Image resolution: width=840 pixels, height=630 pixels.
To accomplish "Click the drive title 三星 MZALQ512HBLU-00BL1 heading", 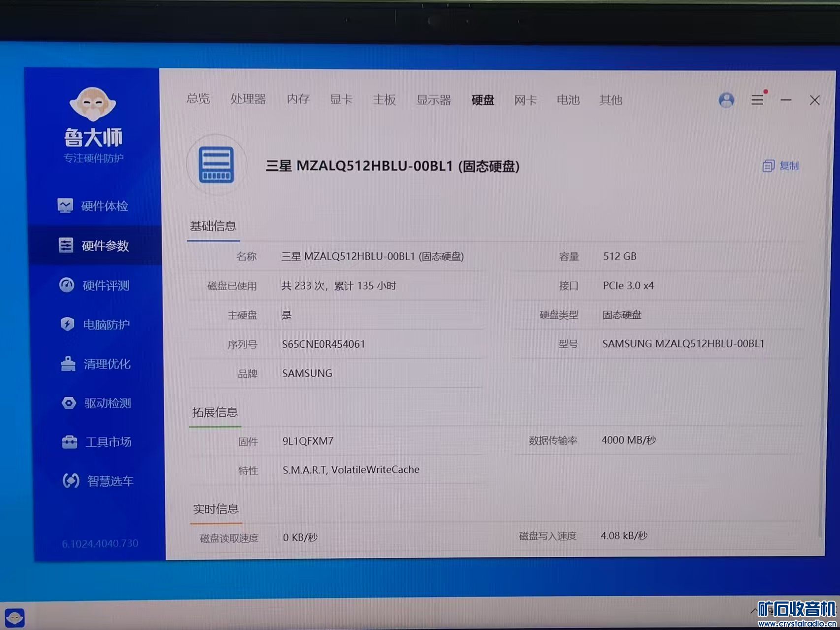I will pos(392,166).
